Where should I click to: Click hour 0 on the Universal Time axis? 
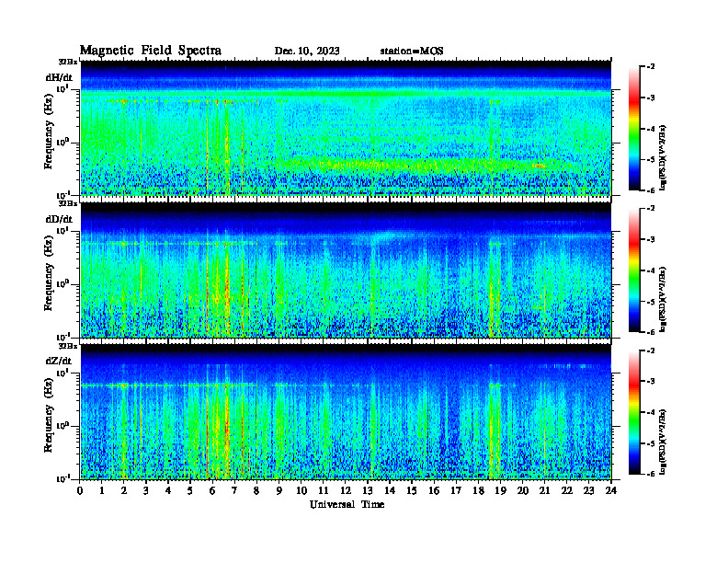click(x=80, y=491)
